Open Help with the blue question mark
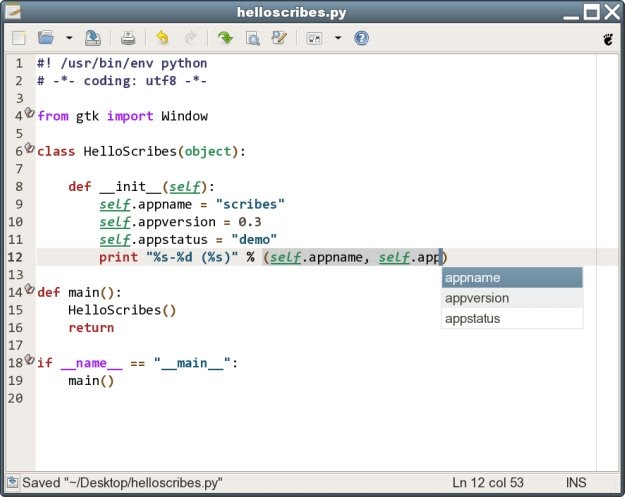Image resolution: width=625 pixels, height=497 pixels. pos(362,38)
